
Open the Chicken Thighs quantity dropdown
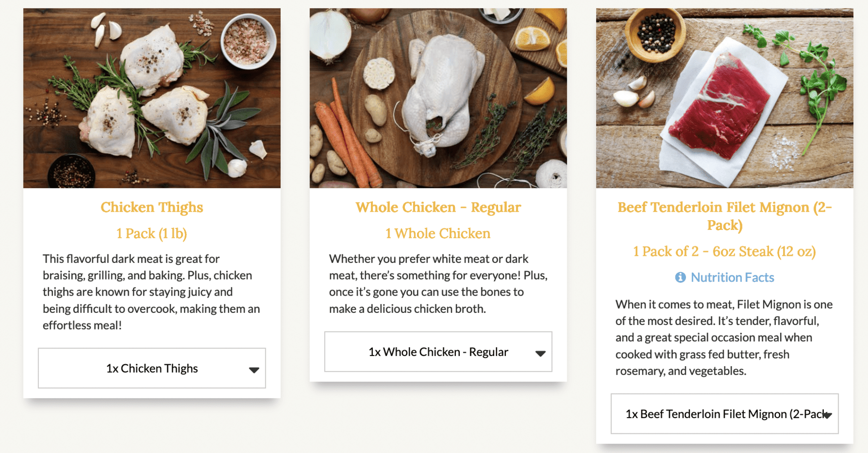152,368
